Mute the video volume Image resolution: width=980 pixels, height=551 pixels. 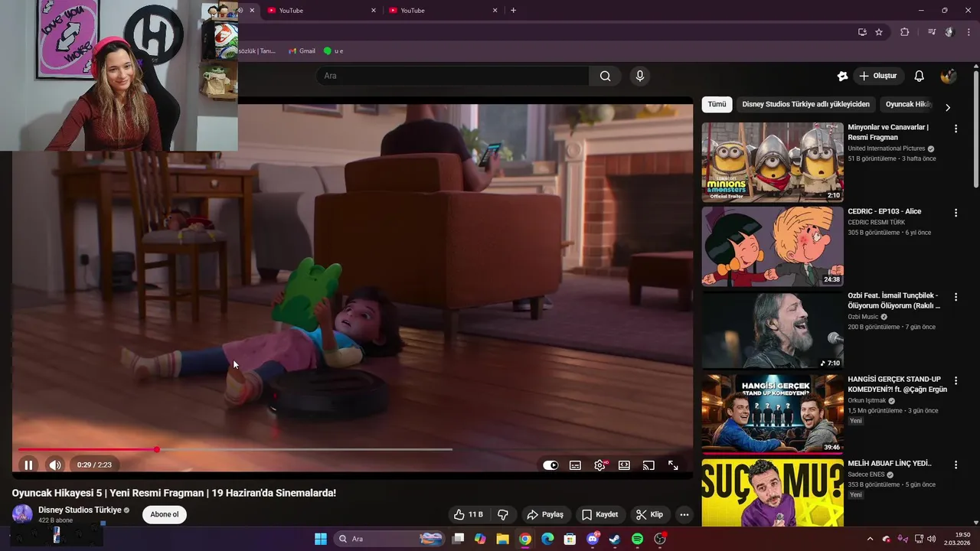point(55,465)
